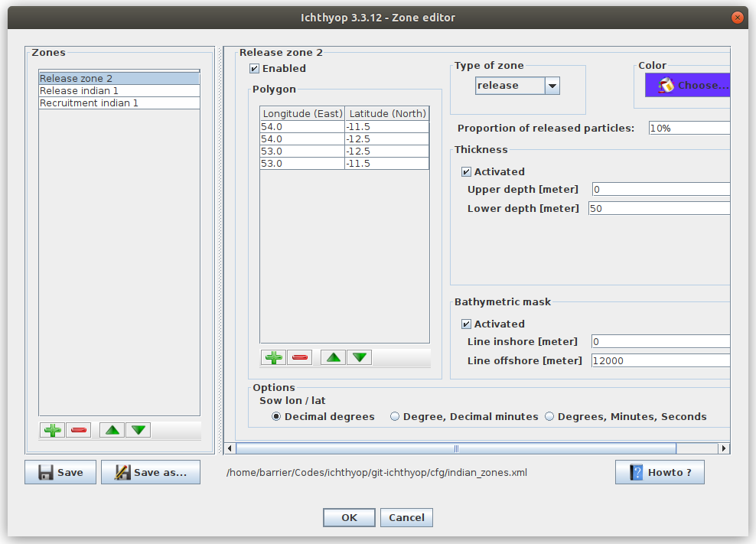Move polygon point up
The width and height of the screenshot is (756, 544).
point(333,357)
